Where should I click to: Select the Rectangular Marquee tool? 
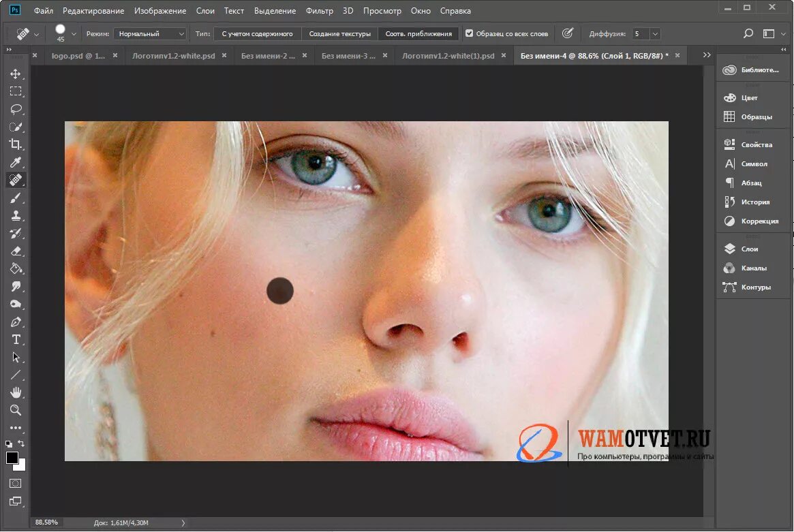[16, 92]
